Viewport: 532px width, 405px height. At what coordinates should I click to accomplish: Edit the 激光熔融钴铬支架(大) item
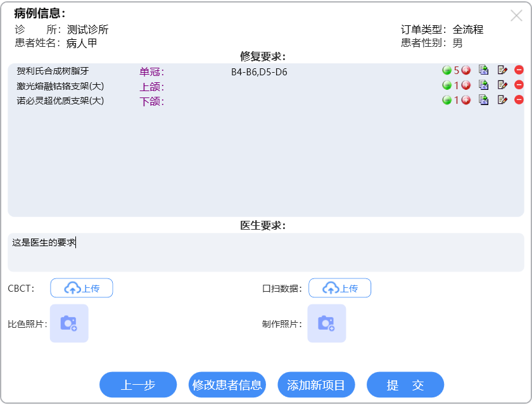pos(503,85)
